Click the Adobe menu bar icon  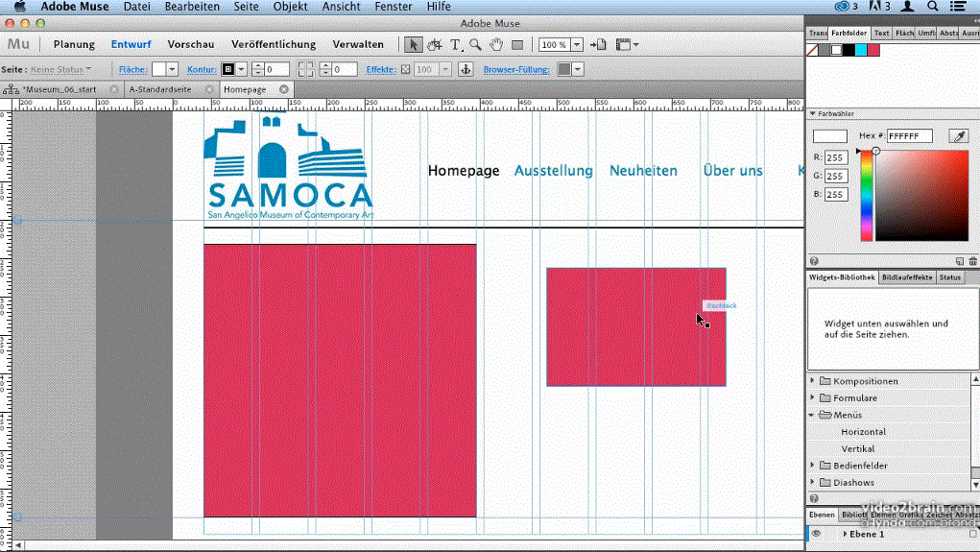[875, 7]
